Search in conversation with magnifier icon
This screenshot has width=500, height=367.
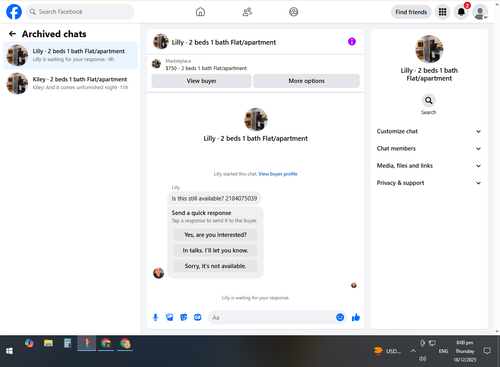429,100
